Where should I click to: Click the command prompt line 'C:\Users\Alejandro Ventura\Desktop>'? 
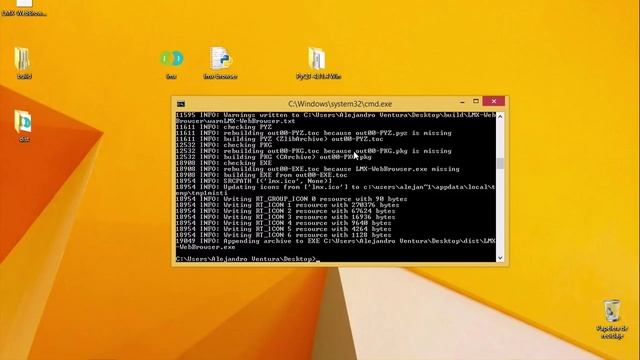[x=246, y=259]
